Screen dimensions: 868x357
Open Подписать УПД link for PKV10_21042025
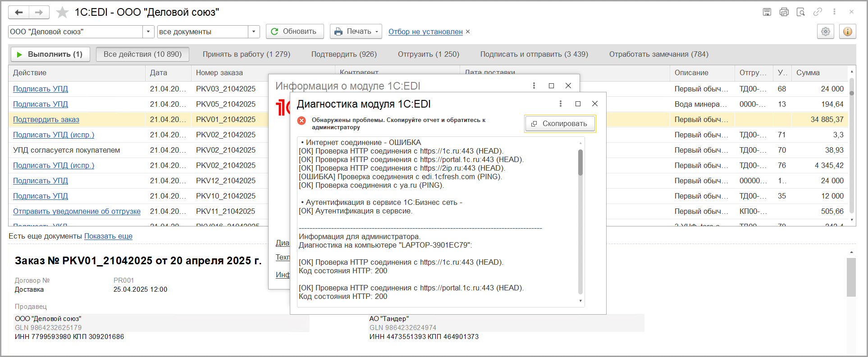(41, 196)
